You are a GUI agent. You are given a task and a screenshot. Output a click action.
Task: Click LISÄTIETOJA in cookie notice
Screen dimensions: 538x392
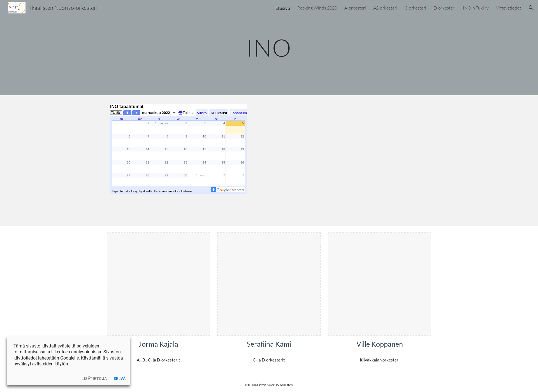(x=94, y=379)
